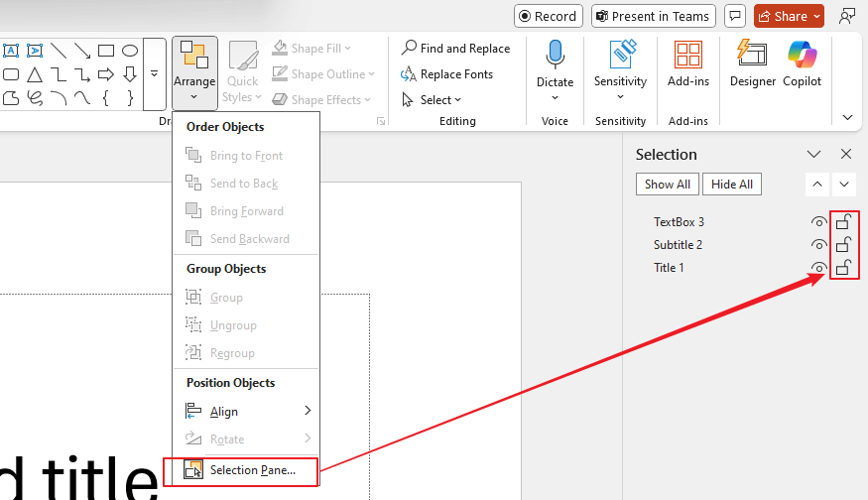The image size is (868, 500).
Task: Insert a Left Brace shape
Action: coord(106,98)
